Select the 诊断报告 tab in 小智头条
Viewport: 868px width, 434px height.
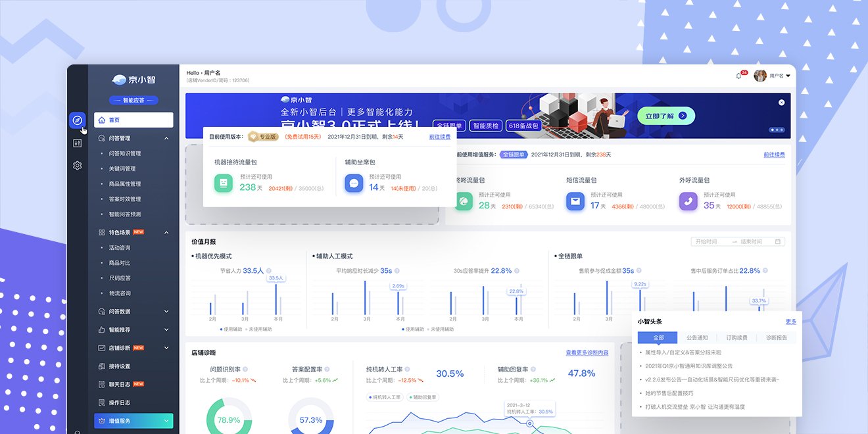(776, 337)
